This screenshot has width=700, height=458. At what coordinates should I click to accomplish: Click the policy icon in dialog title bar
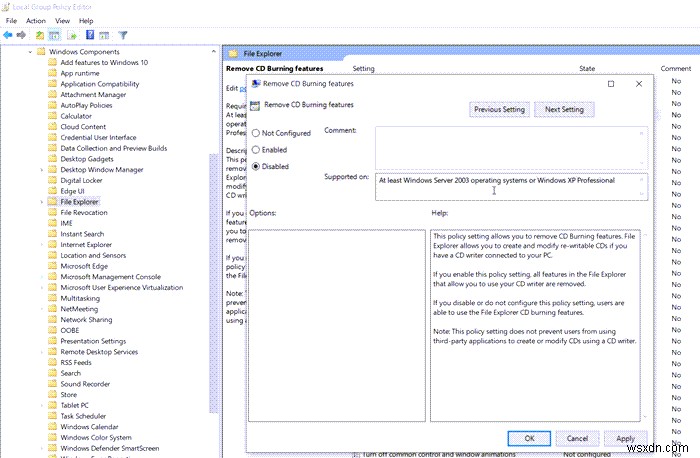click(256, 83)
